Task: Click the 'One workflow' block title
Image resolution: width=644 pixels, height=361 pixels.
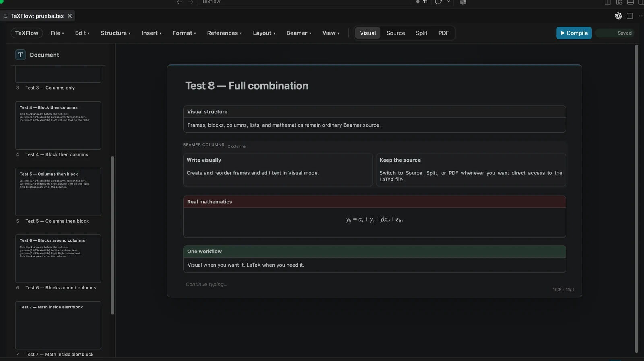Action: pos(204,252)
